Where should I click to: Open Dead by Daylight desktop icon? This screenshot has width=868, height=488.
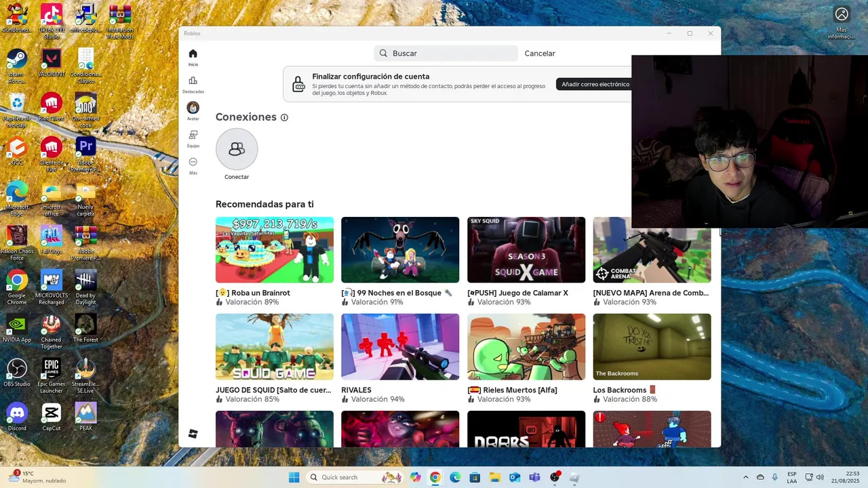click(85, 287)
